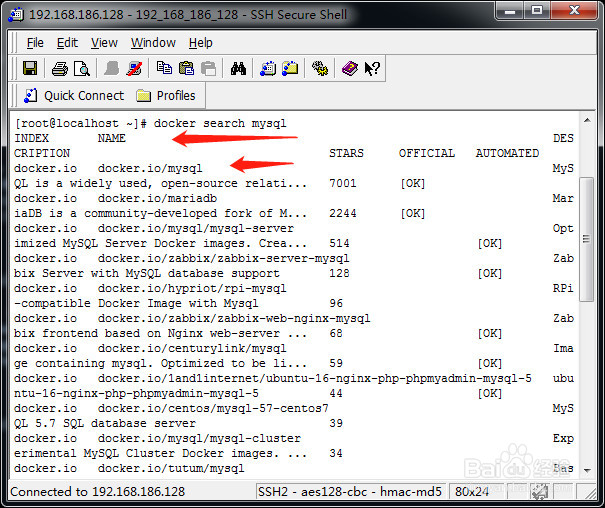Click the stars value '128'
The height and width of the screenshot is (508, 605).
pyautogui.click(x=339, y=273)
